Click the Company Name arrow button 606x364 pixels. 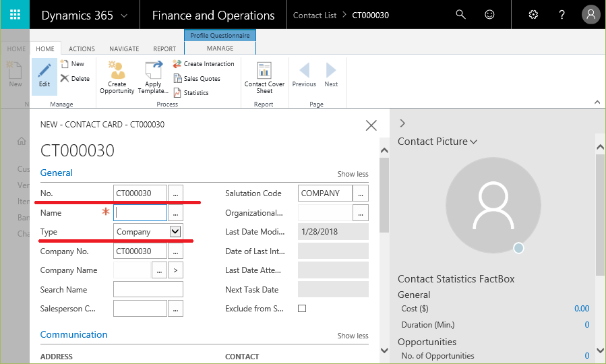[x=175, y=270]
